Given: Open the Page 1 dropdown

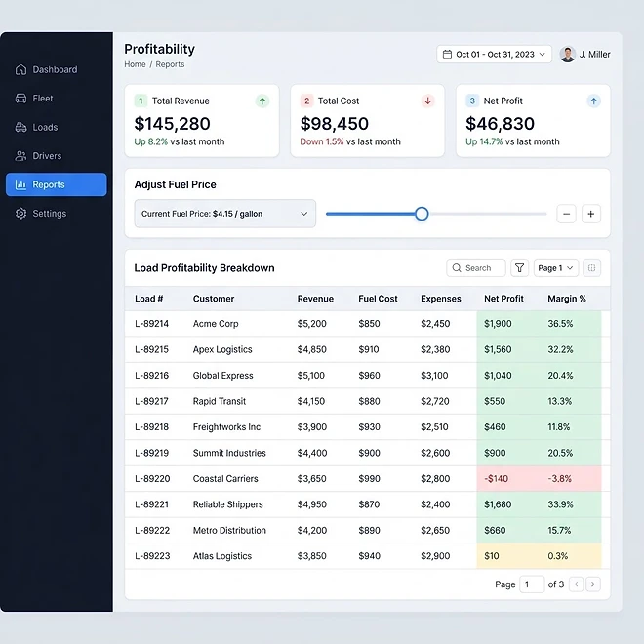Looking at the screenshot, I should point(556,267).
